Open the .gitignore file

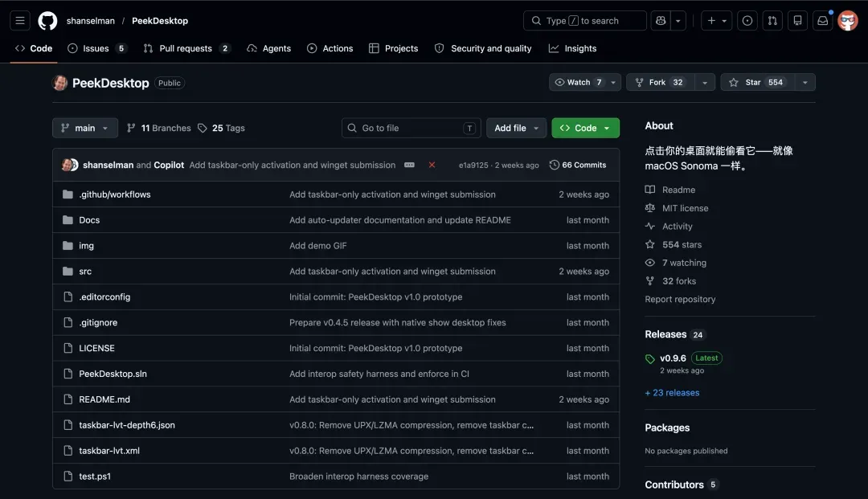[x=98, y=322]
